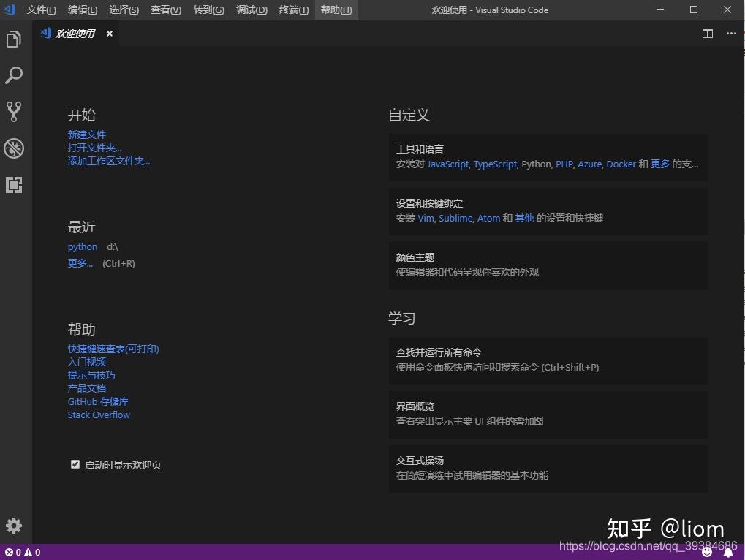
Task: Click the Vim keybinding link
Action: [426, 218]
